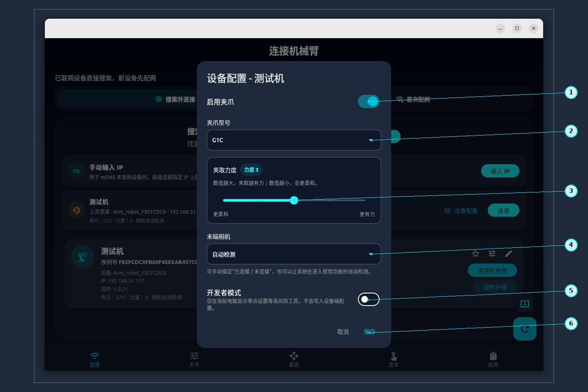The image size is (588, 392).
Task: Click 取消 to dismiss the dialog
Action: 343,332
